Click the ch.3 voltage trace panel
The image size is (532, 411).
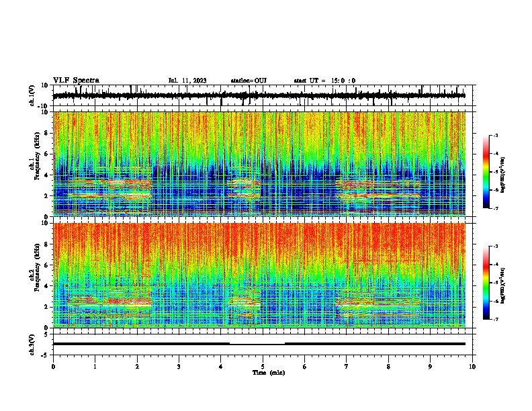[x=264, y=345]
